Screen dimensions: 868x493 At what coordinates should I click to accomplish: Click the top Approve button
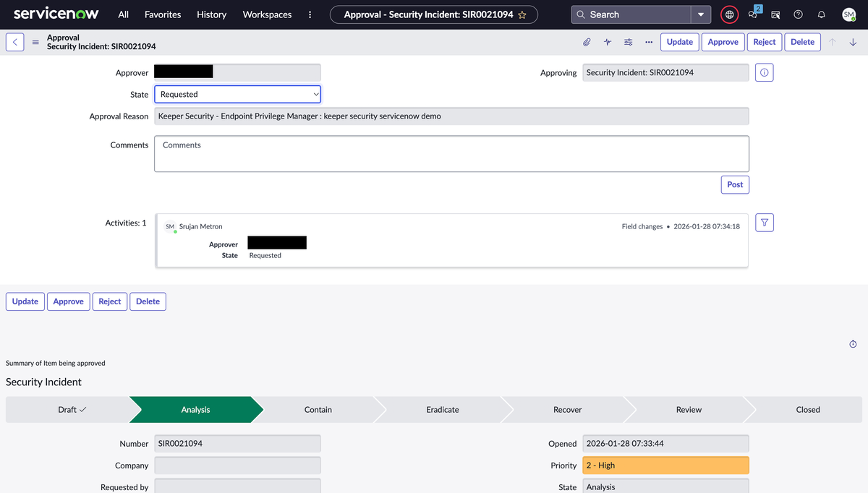click(723, 42)
